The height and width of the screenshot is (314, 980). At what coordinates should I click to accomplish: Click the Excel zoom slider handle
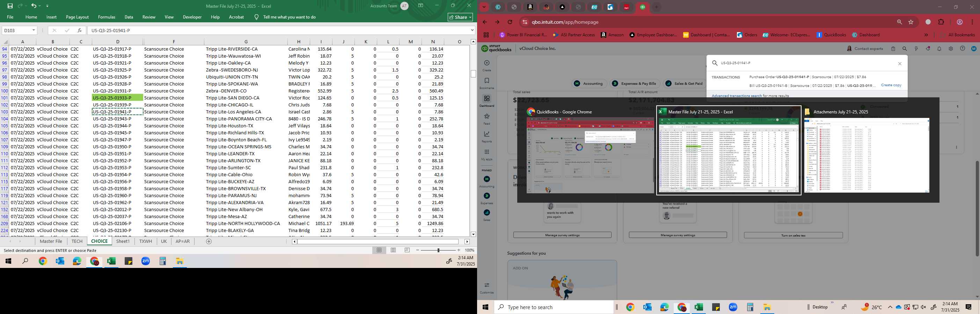point(438,250)
